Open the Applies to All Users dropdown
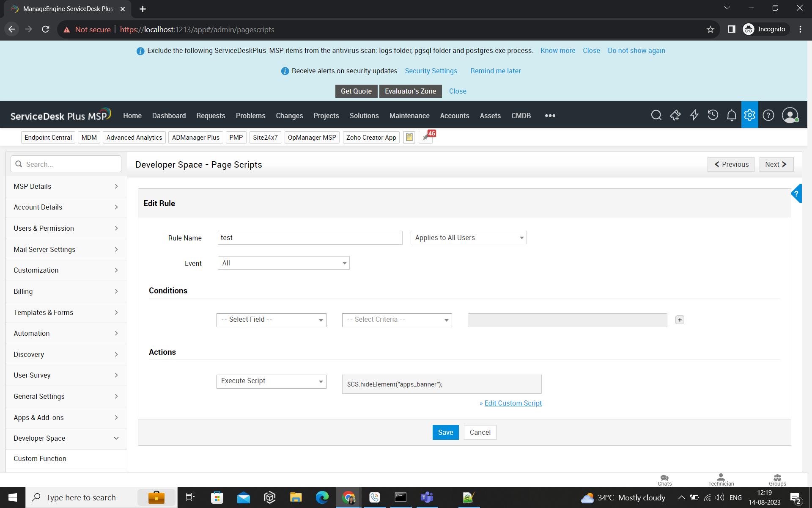Image resolution: width=812 pixels, height=508 pixels. click(x=468, y=238)
